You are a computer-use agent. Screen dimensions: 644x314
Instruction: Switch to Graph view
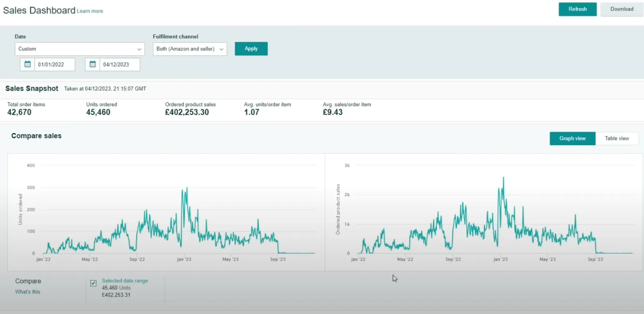[x=572, y=138]
